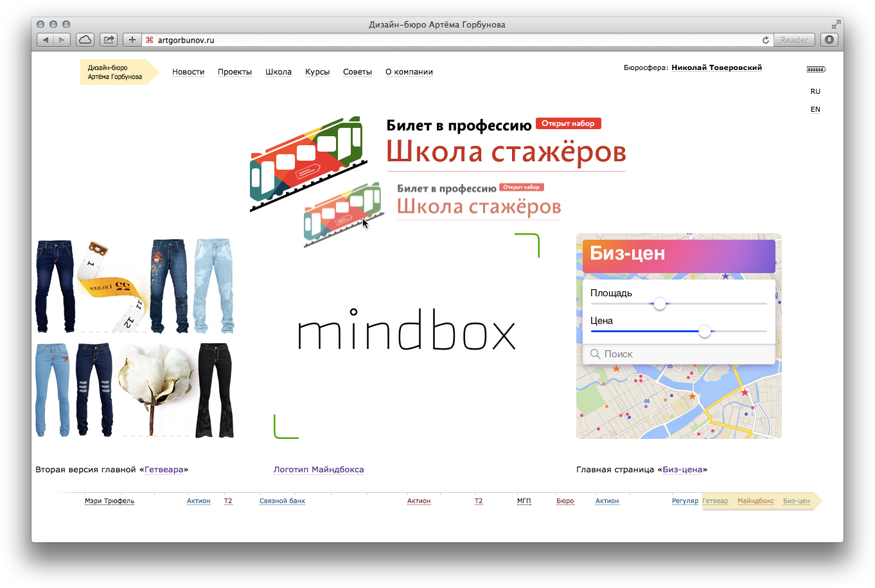Select Связной банк on the timeline
The height and width of the screenshot is (588, 875).
click(x=282, y=501)
